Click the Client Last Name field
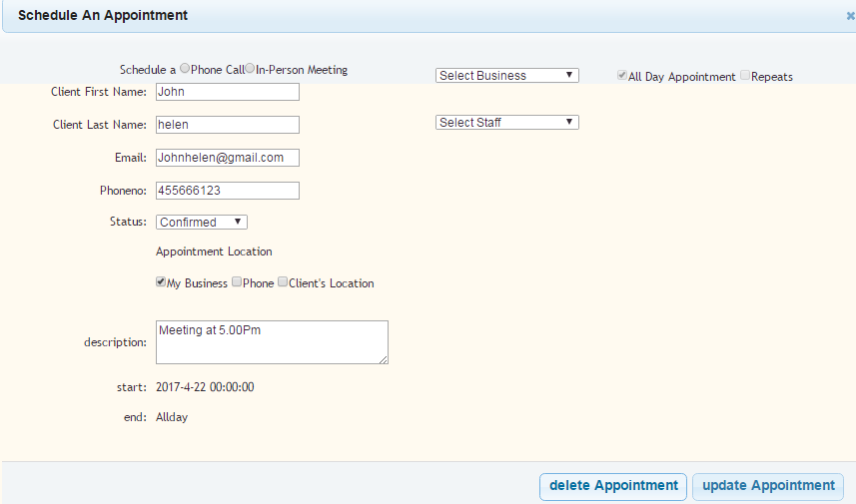Screen dimensions: 856x504 click(x=228, y=125)
